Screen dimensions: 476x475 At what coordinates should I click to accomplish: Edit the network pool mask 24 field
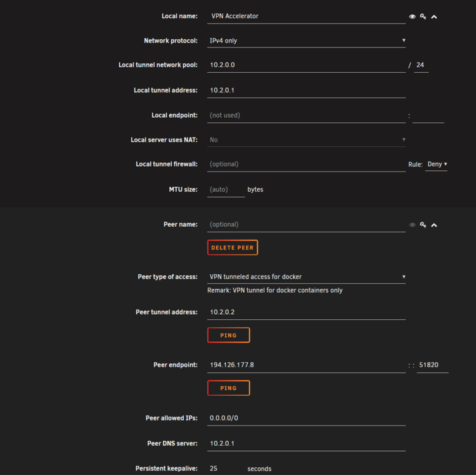(421, 65)
